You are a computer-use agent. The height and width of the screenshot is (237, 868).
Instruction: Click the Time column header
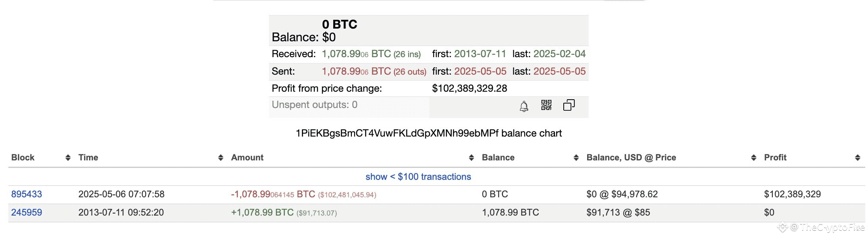88,158
